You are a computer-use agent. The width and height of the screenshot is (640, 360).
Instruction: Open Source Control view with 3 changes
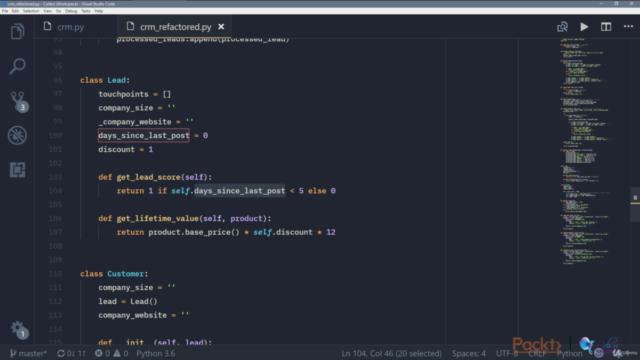tap(18, 101)
